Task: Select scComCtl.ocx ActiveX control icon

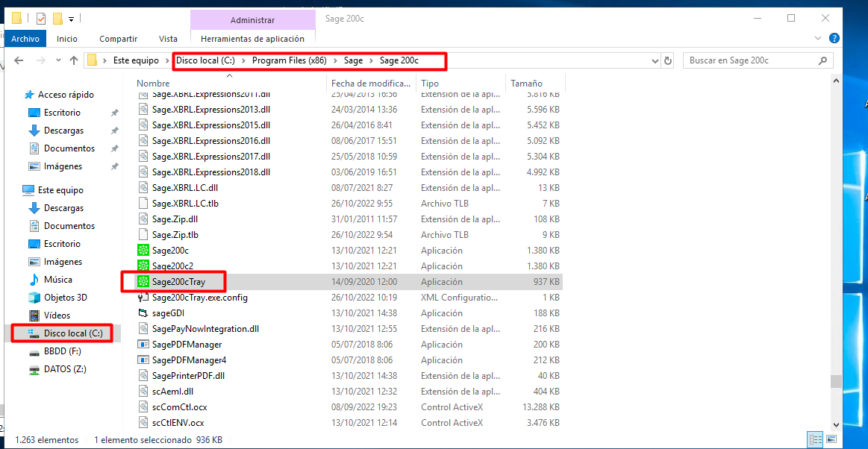Action: 143,407
